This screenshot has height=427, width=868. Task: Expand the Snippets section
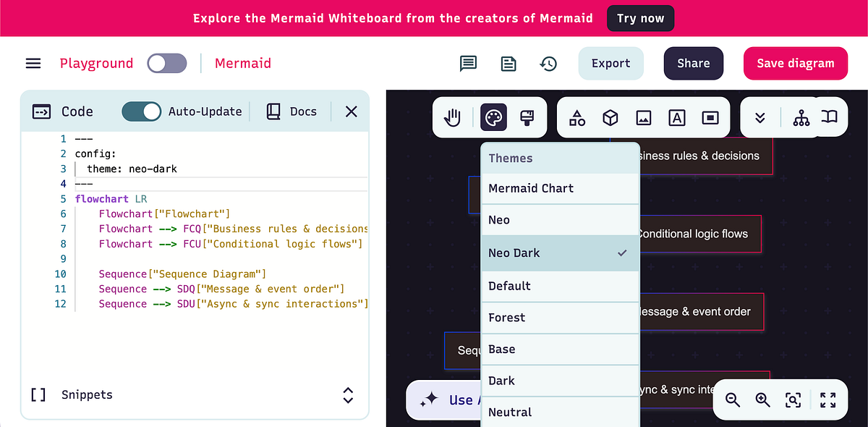tap(348, 395)
